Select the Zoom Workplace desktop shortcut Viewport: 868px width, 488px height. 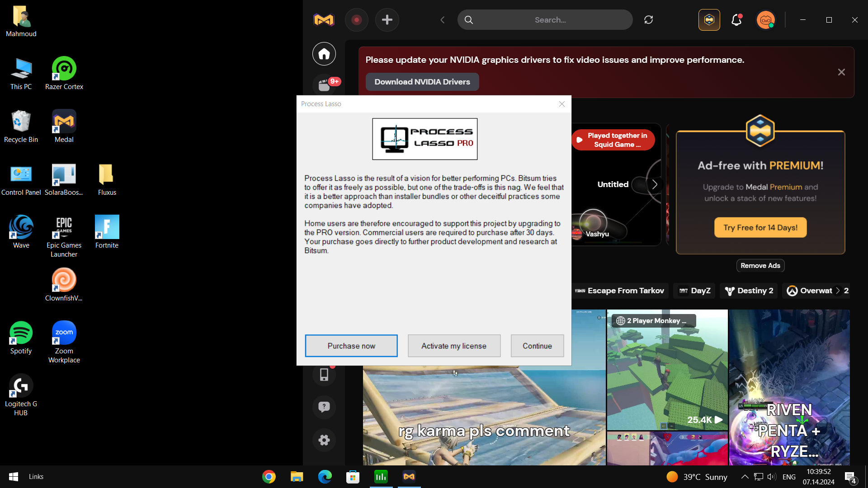(64, 343)
